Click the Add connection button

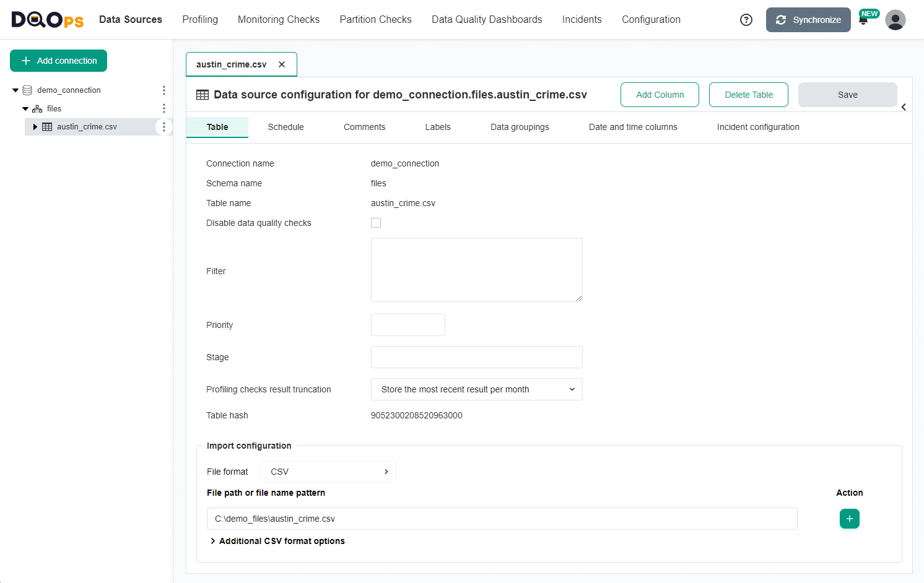click(x=58, y=60)
